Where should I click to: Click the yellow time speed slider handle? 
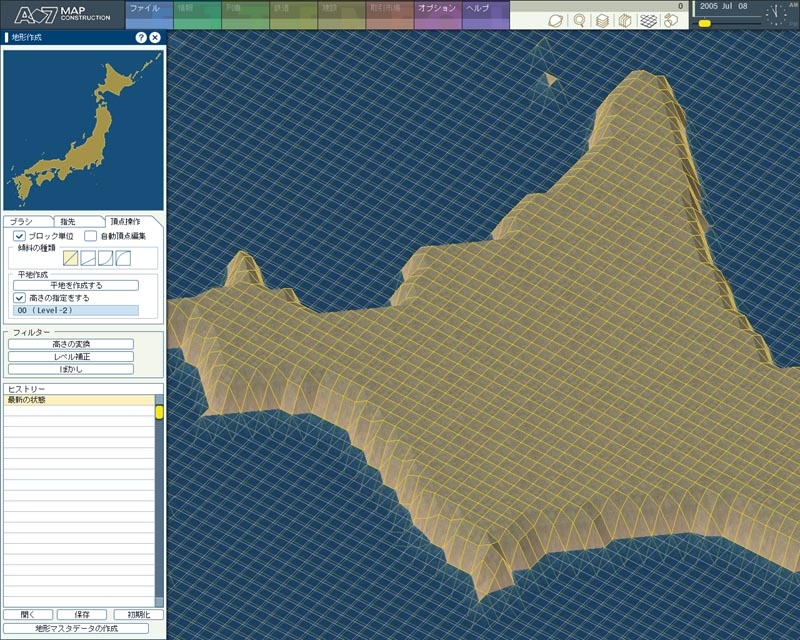tap(705, 22)
